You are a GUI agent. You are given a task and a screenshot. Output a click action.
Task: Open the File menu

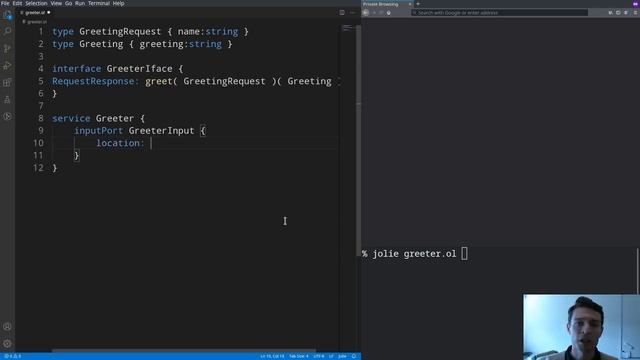point(5,3)
